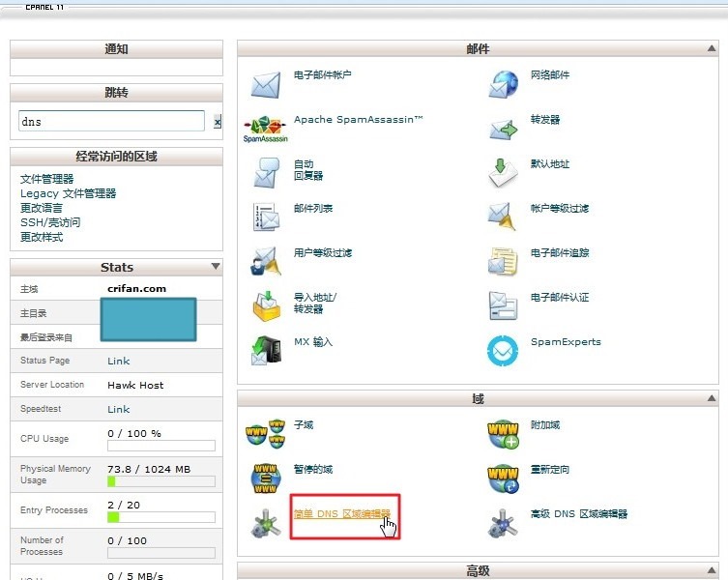The width and height of the screenshot is (728, 580).
Task: Open Legacy 文件管理器 link
Action: point(69,193)
